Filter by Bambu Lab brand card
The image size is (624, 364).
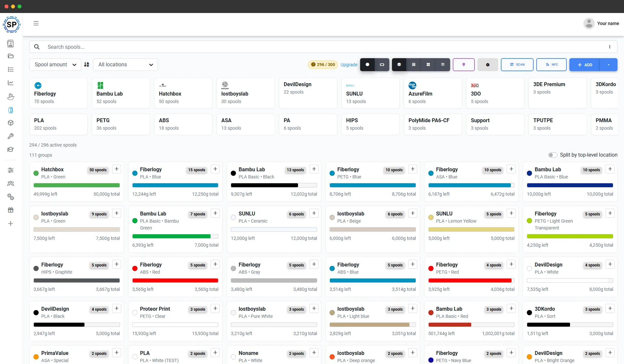coord(121,93)
